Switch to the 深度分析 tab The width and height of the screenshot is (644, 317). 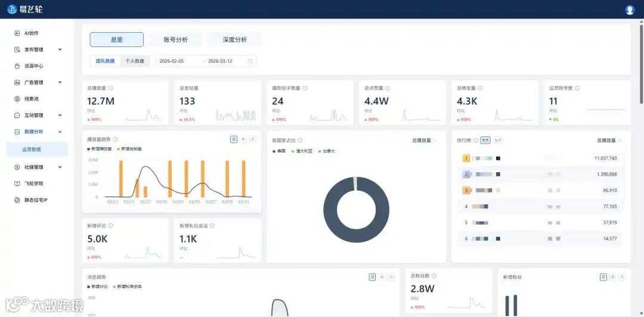pyautogui.click(x=235, y=40)
